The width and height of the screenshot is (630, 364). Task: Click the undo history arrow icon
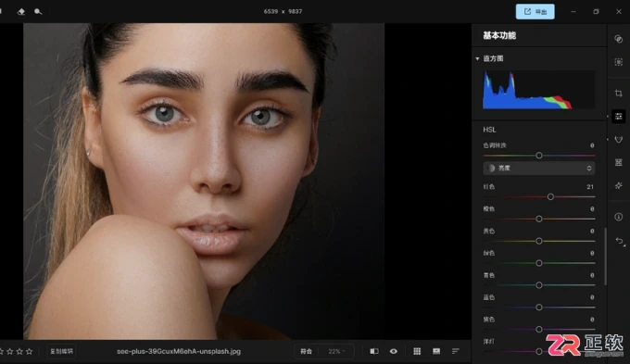pos(619,241)
